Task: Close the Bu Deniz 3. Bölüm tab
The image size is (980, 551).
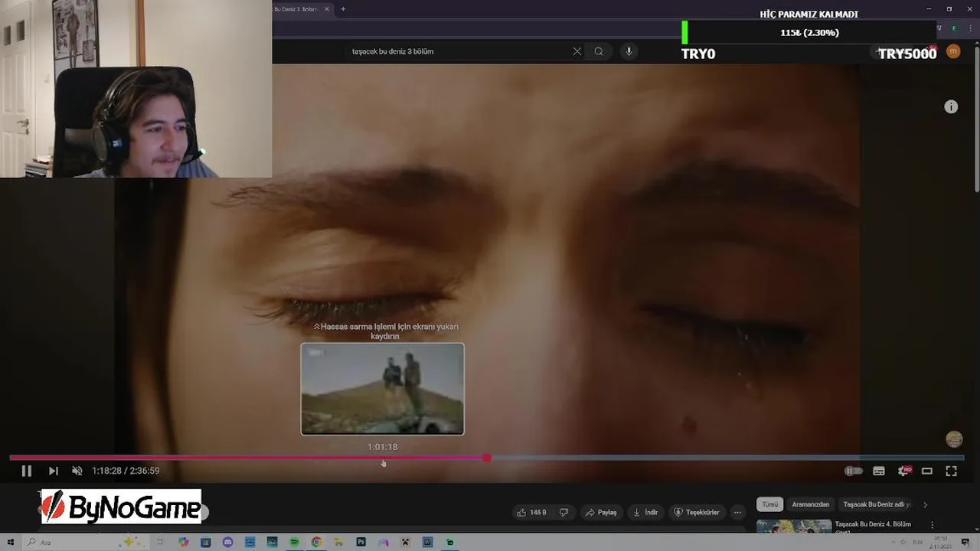Action: click(x=327, y=9)
